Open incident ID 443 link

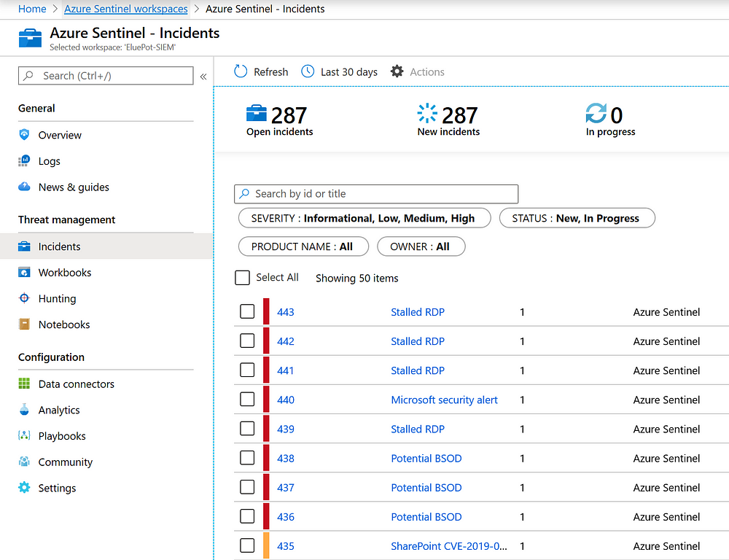(x=286, y=312)
